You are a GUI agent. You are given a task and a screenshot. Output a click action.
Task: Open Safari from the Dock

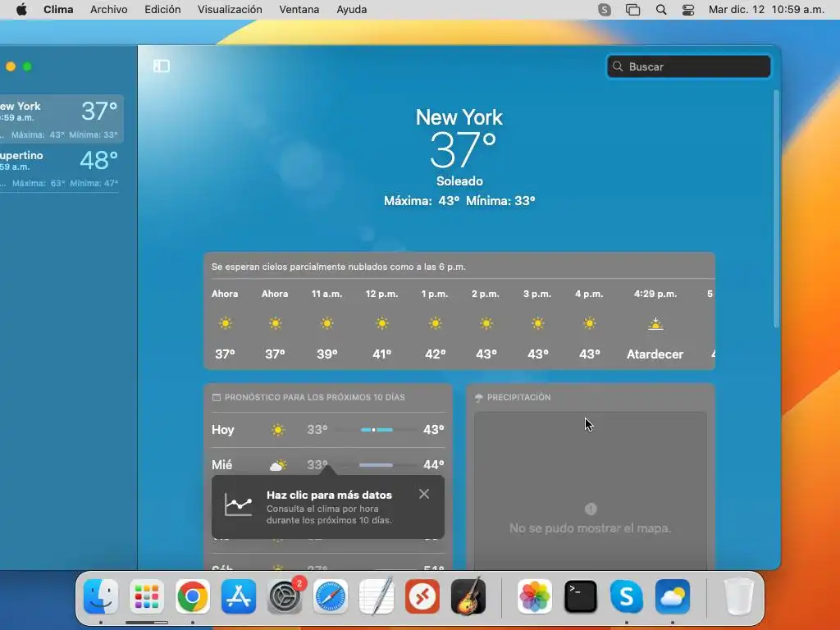(331, 596)
